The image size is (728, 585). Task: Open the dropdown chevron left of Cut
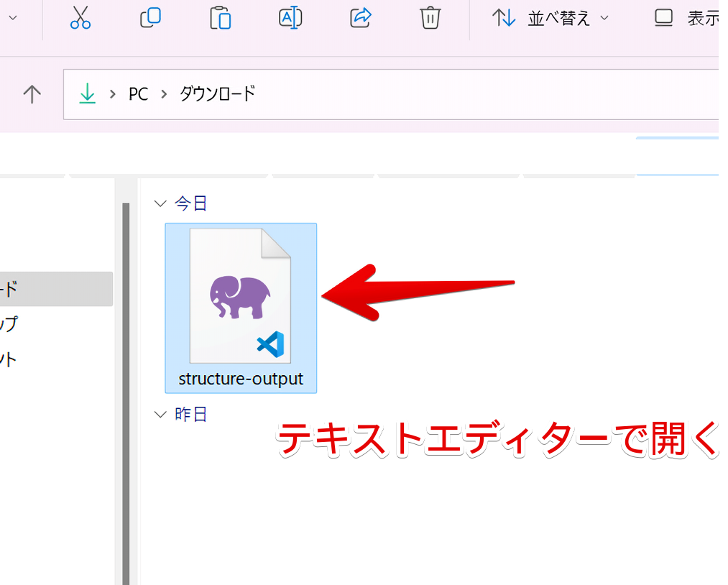(13, 18)
